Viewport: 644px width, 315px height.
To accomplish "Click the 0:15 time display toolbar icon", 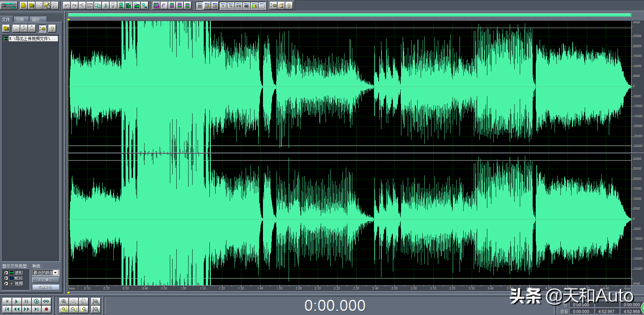I will pyautogui.click(x=238, y=6).
